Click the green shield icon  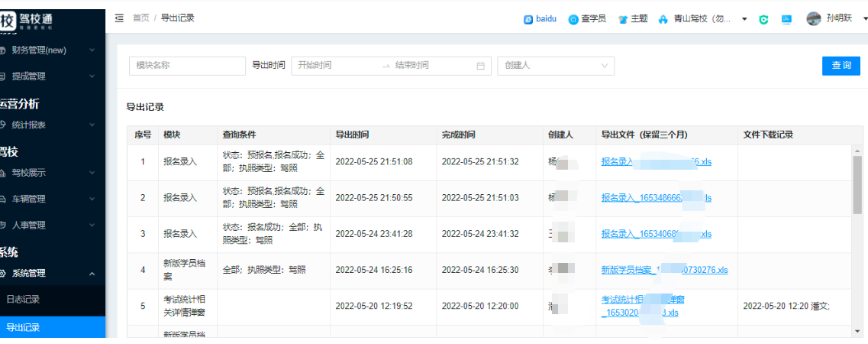[x=764, y=19]
